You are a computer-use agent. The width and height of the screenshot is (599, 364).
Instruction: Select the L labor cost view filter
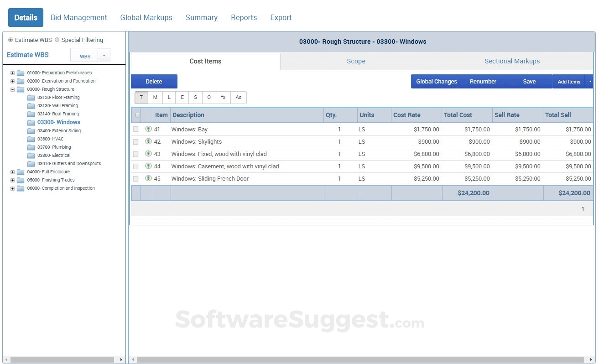[169, 97]
